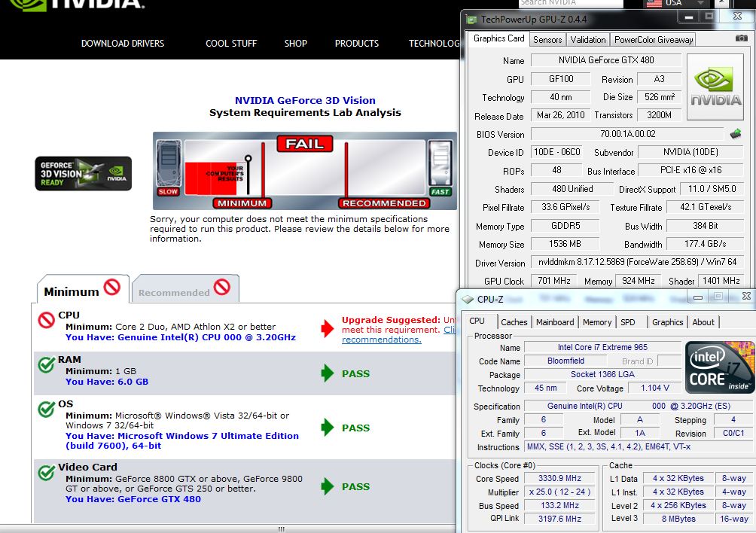This screenshot has height=533, width=756.
Task: Switch to the Caches tab in CPU-Z
Action: pos(514,322)
